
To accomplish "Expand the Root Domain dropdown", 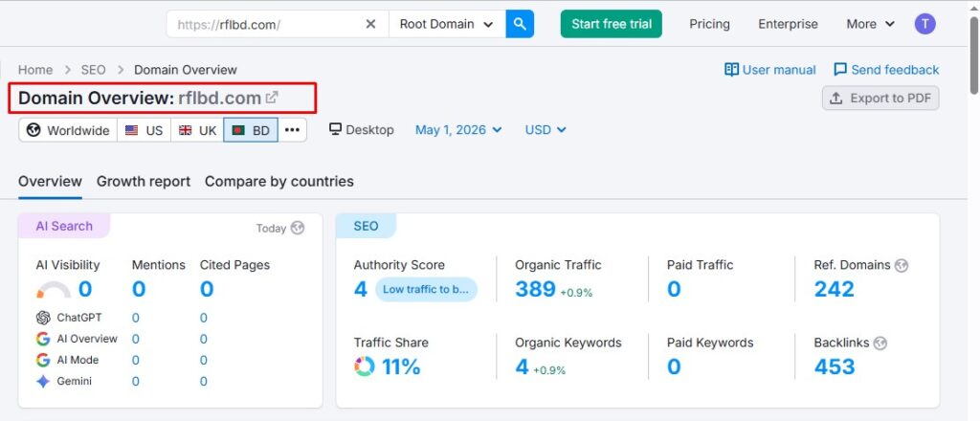I will 447,24.
